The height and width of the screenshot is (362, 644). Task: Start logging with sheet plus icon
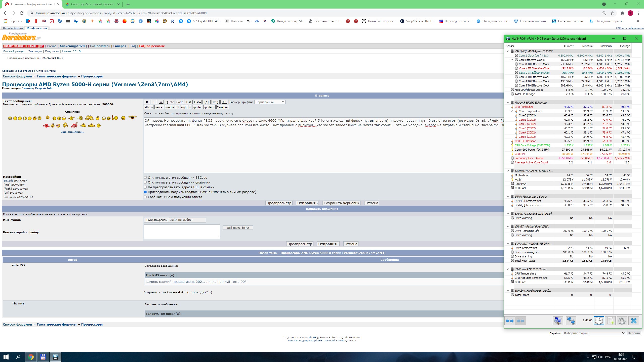tap(610, 321)
